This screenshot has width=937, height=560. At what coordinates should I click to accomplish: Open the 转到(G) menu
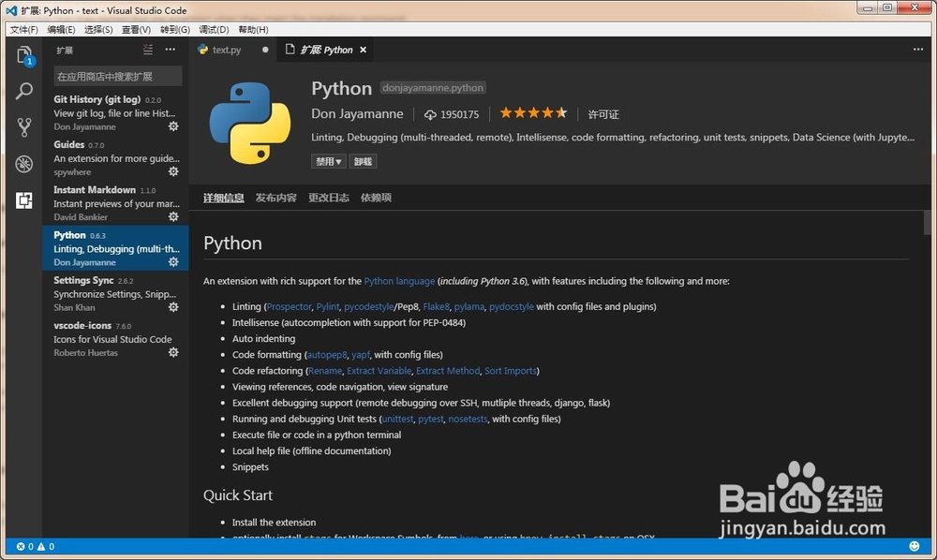175,29
